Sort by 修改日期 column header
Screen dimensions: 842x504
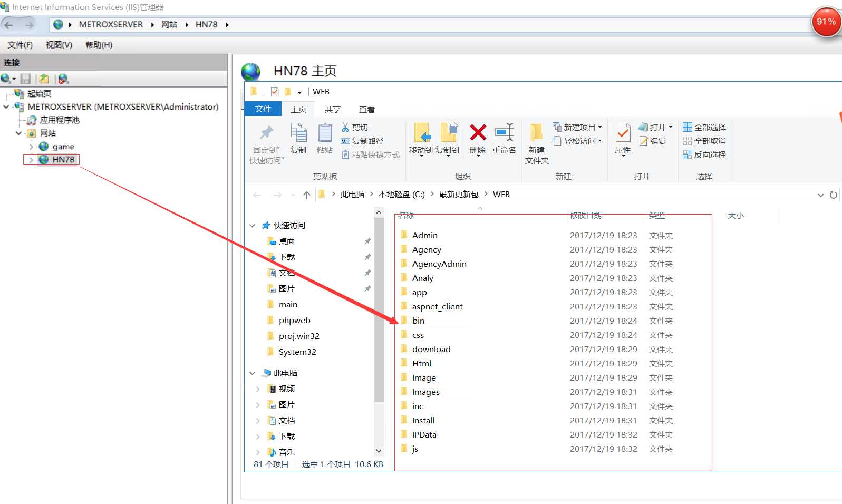(586, 215)
